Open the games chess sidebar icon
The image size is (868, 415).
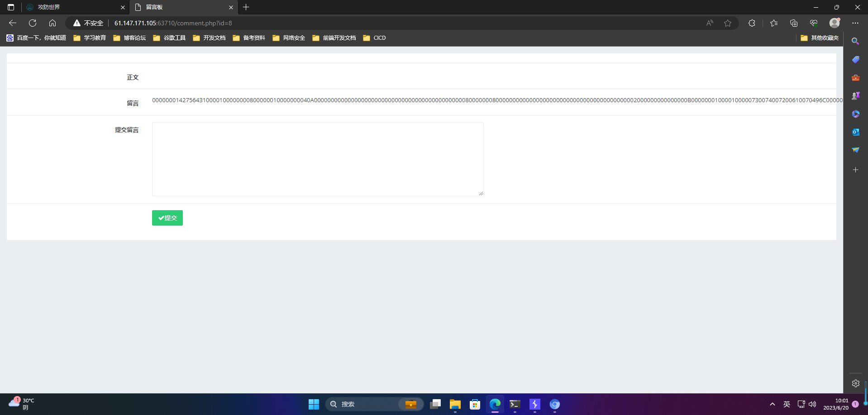click(x=855, y=96)
